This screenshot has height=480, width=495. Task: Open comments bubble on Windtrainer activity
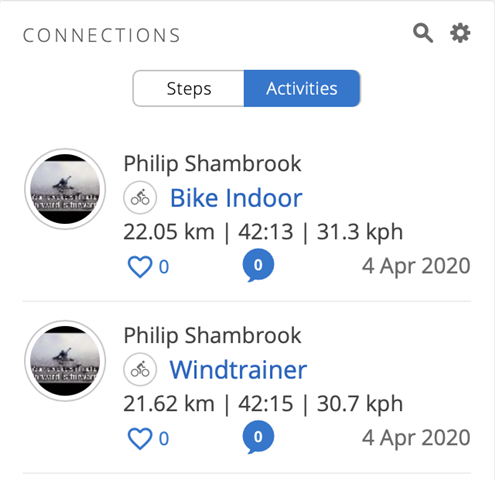[258, 437]
